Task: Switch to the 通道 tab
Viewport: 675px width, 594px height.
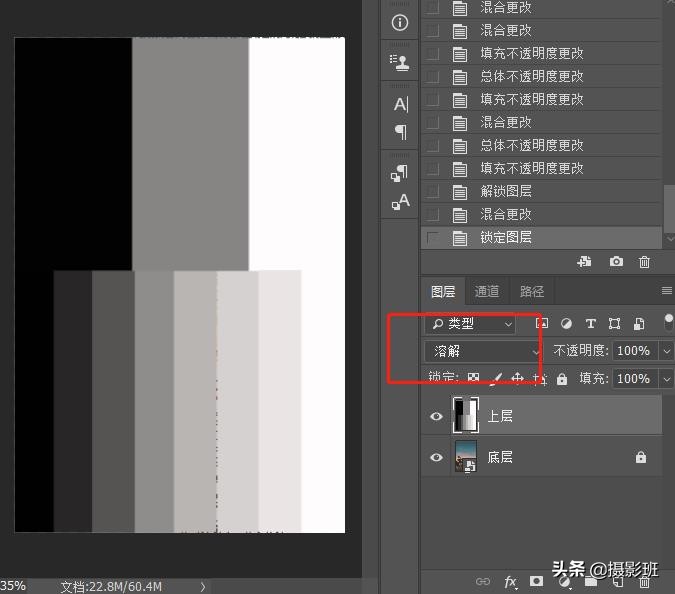Action: click(487, 291)
